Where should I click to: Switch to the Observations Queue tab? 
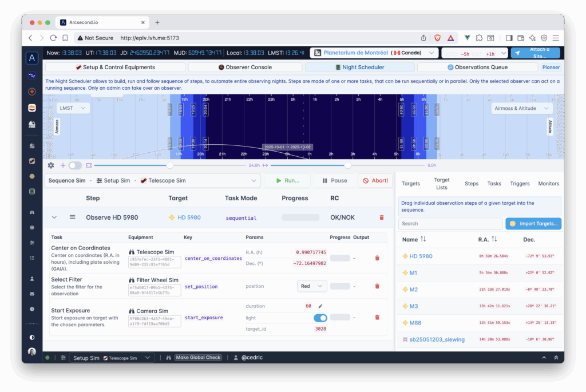point(477,67)
